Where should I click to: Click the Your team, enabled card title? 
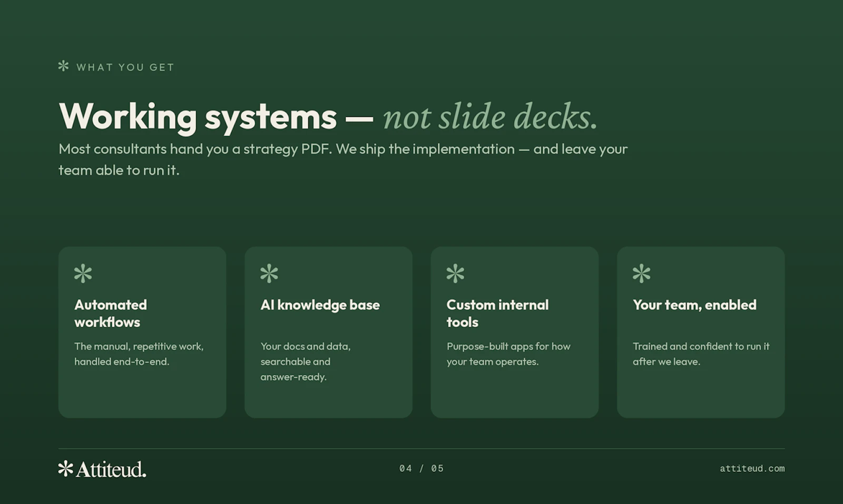694,305
